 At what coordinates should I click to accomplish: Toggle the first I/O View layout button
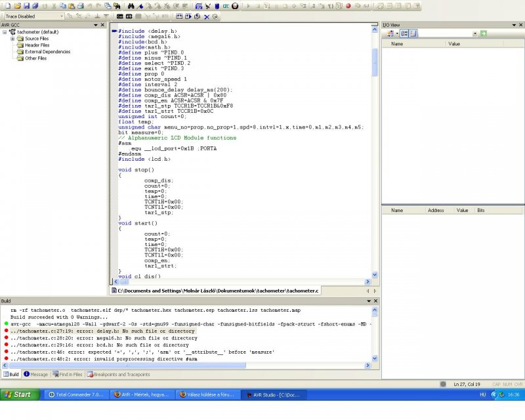click(x=404, y=33)
